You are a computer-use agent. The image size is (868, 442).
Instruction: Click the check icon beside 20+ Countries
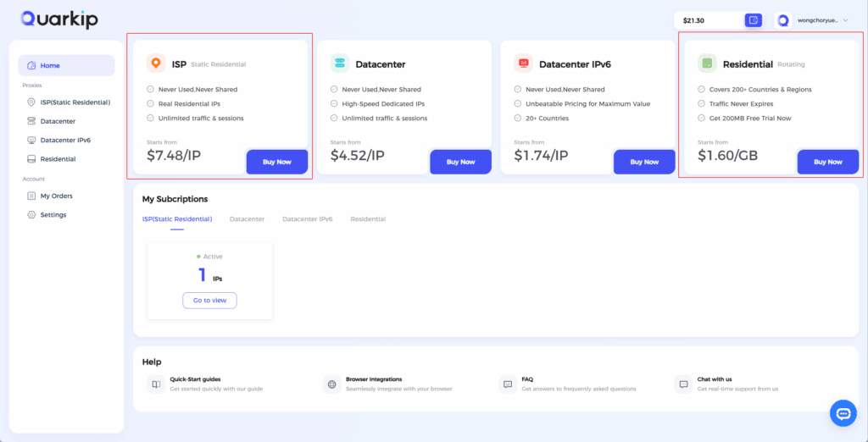518,118
